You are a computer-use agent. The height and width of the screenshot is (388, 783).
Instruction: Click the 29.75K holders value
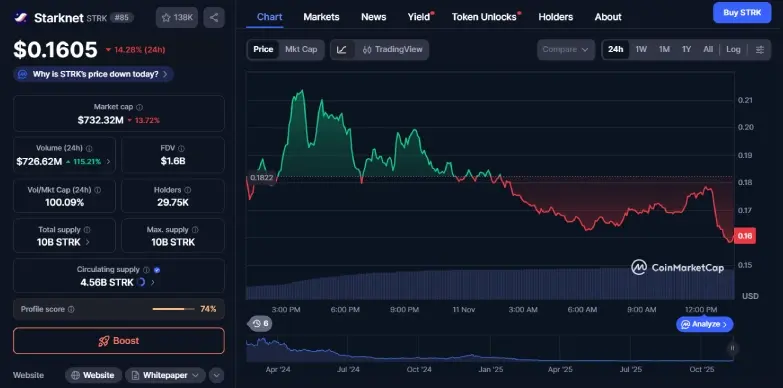173,202
